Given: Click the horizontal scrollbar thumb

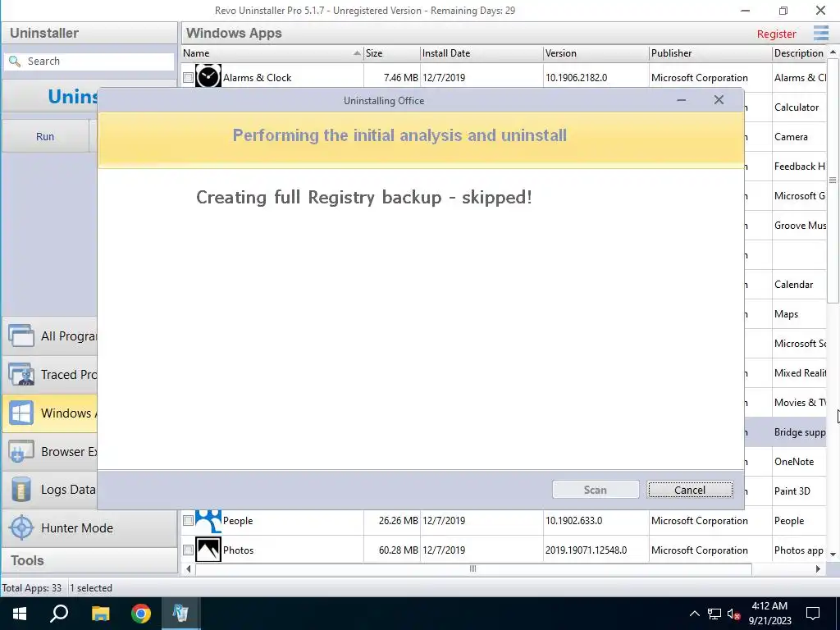Looking at the screenshot, I should [x=473, y=568].
